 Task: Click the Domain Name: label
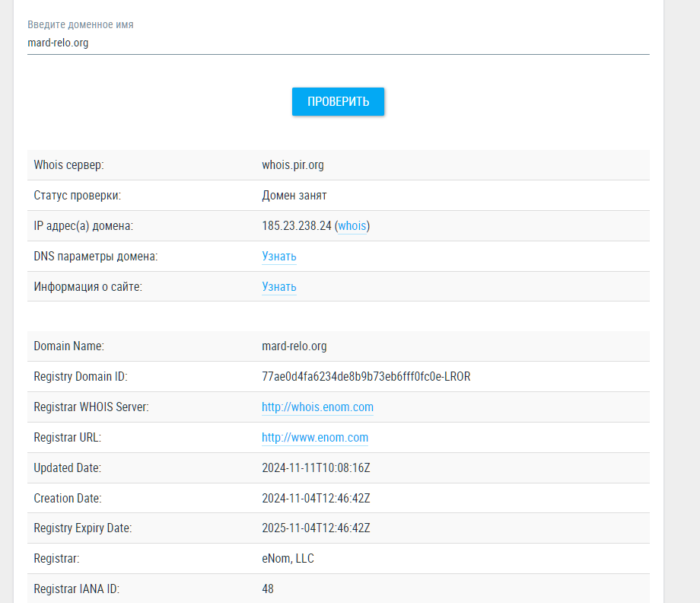tap(68, 346)
